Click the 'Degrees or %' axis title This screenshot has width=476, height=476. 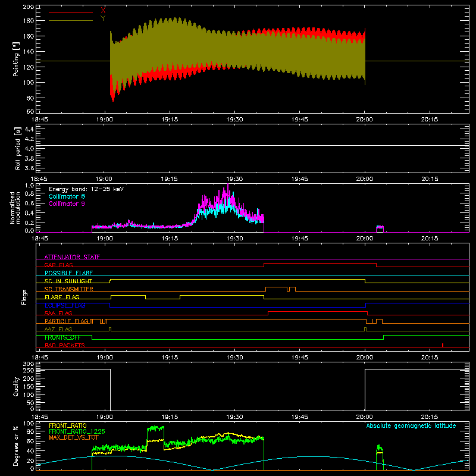click(x=16, y=446)
